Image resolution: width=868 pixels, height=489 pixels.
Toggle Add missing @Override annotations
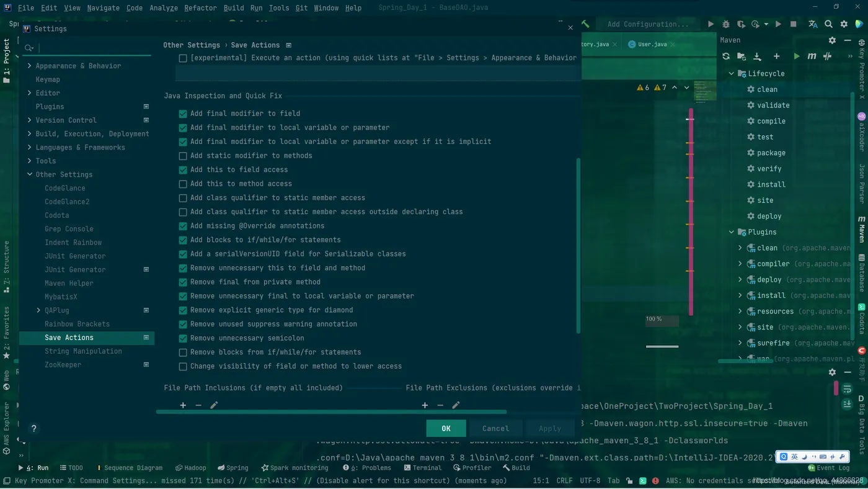pyautogui.click(x=183, y=226)
